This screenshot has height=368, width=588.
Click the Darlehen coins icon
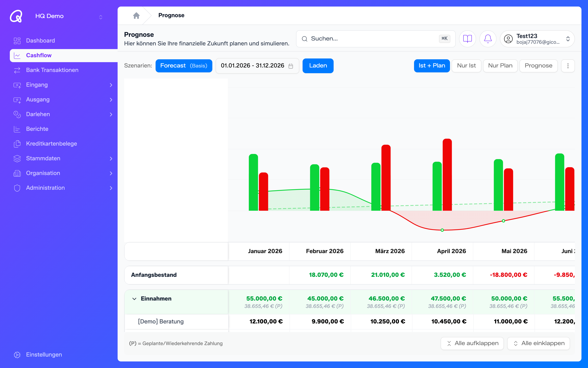click(17, 114)
